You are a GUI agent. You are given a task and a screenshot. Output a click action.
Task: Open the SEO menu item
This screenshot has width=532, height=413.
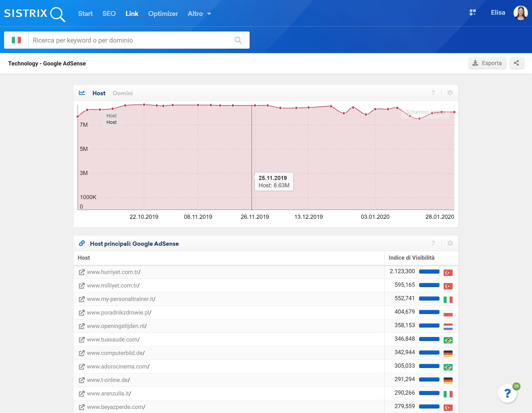[109, 14]
